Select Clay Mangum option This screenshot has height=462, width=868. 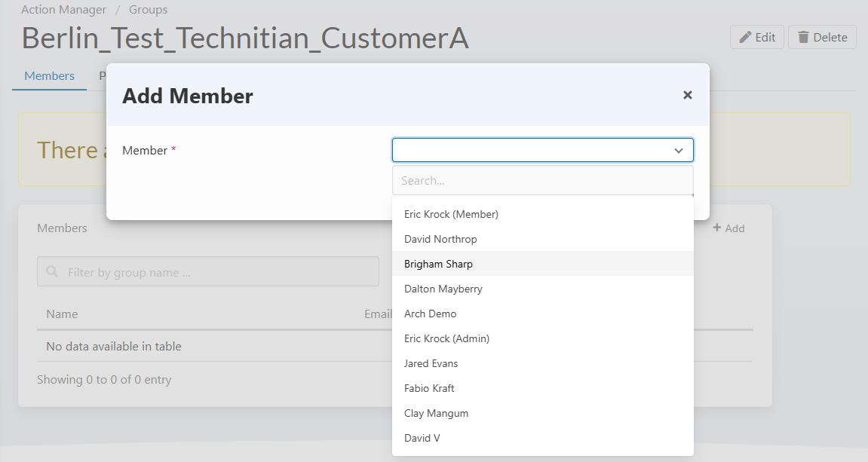[436, 413]
